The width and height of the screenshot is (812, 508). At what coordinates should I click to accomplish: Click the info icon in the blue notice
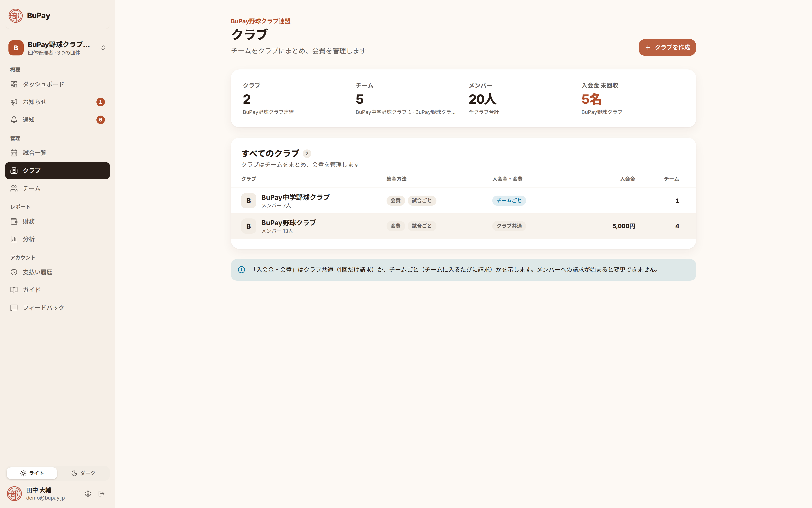(241, 270)
